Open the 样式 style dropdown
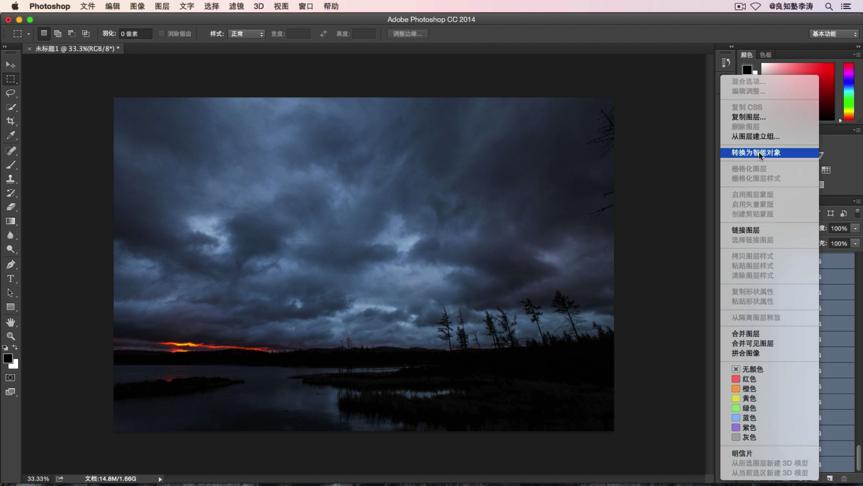Viewport: 863px width, 486px height. point(246,34)
